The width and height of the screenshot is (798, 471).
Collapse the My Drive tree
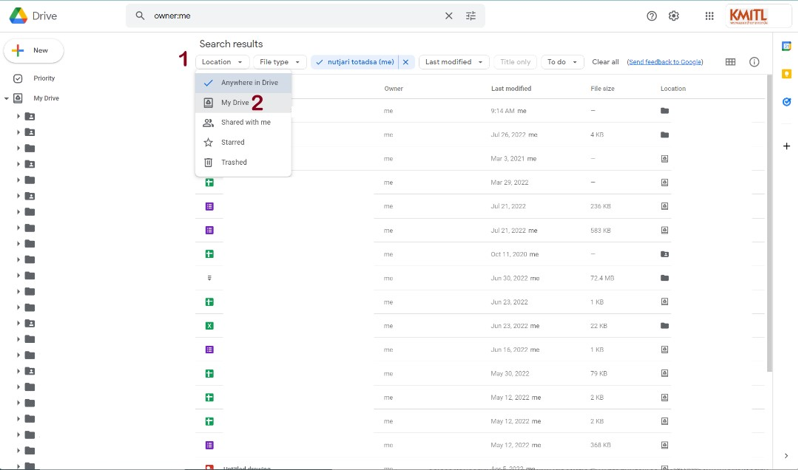[x=7, y=99]
